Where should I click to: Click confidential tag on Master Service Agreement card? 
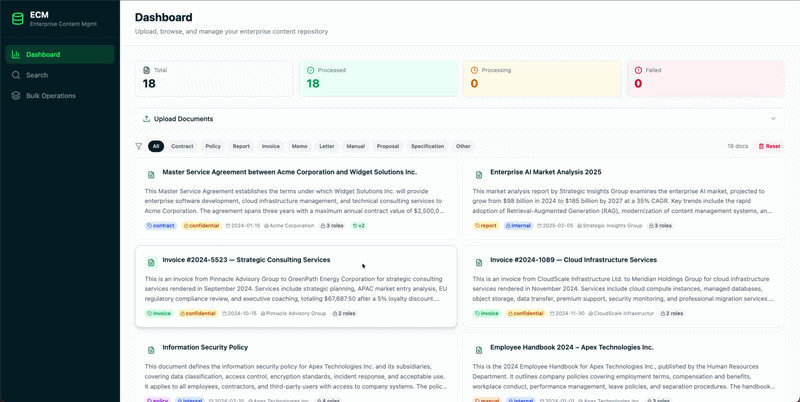click(x=201, y=225)
